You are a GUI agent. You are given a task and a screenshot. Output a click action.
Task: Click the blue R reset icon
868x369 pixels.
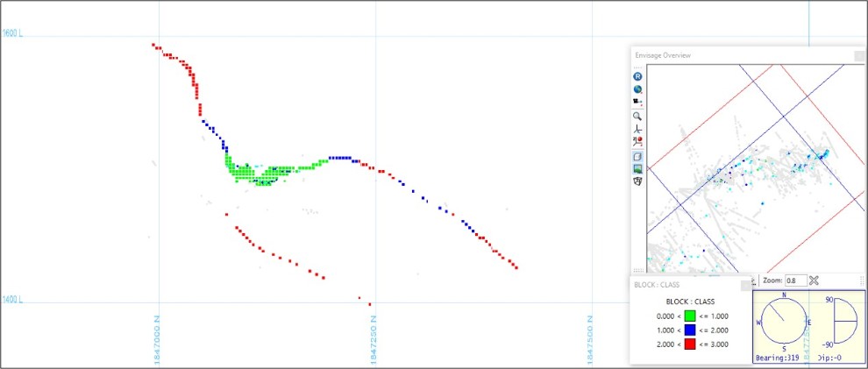click(637, 77)
